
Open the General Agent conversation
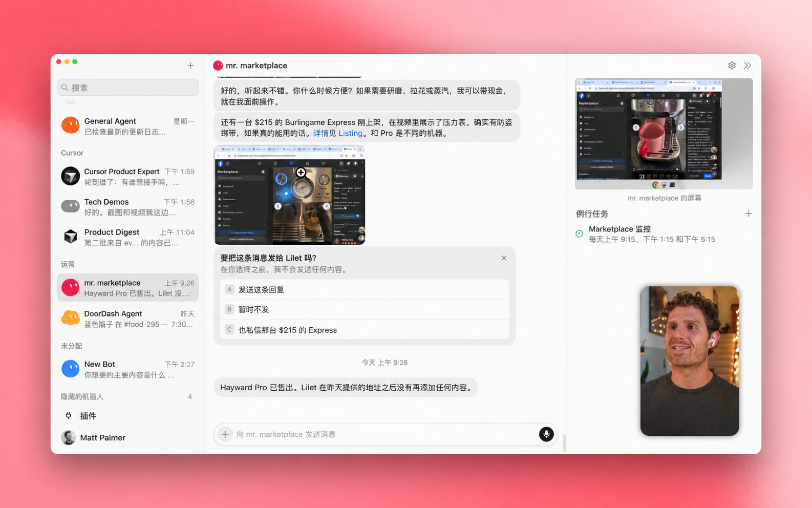[127, 126]
